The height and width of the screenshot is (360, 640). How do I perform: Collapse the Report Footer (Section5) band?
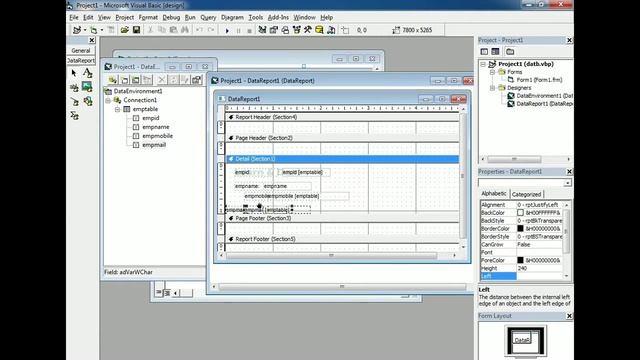(231, 239)
